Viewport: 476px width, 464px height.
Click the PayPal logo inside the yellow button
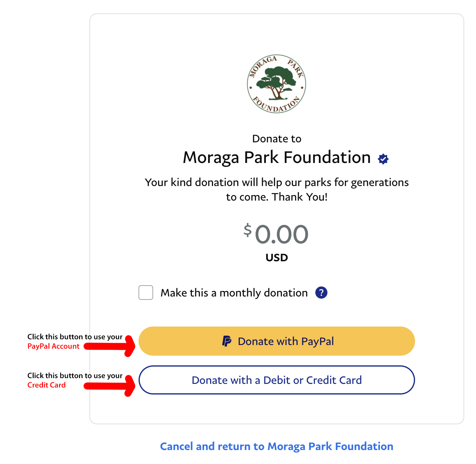227,341
